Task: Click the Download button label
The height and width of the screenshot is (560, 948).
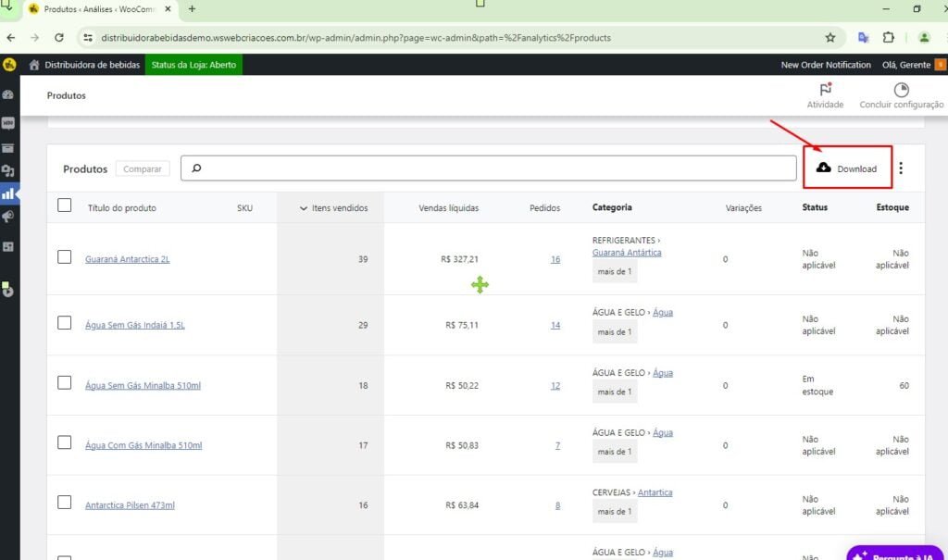Action: tap(856, 168)
